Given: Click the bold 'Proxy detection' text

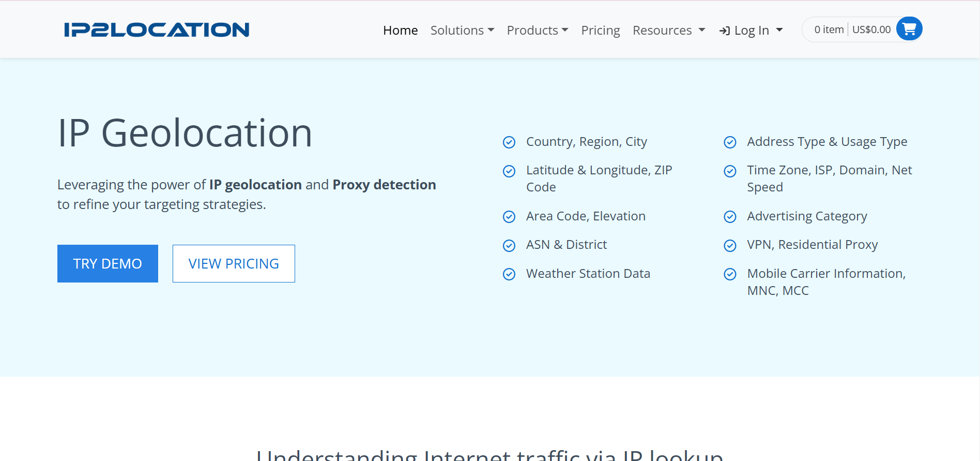Looking at the screenshot, I should click(x=384, y=185).
